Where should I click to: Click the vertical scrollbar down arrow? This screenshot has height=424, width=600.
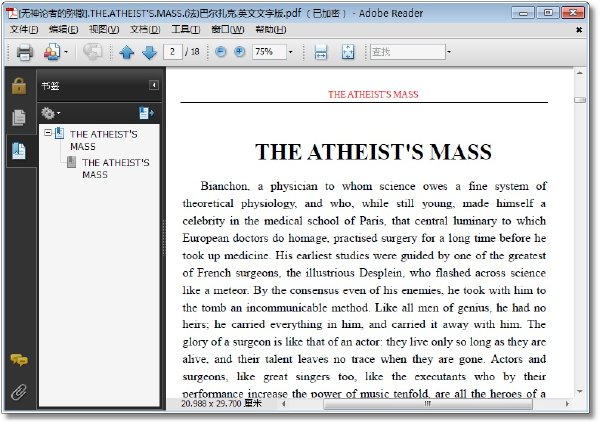580,391
